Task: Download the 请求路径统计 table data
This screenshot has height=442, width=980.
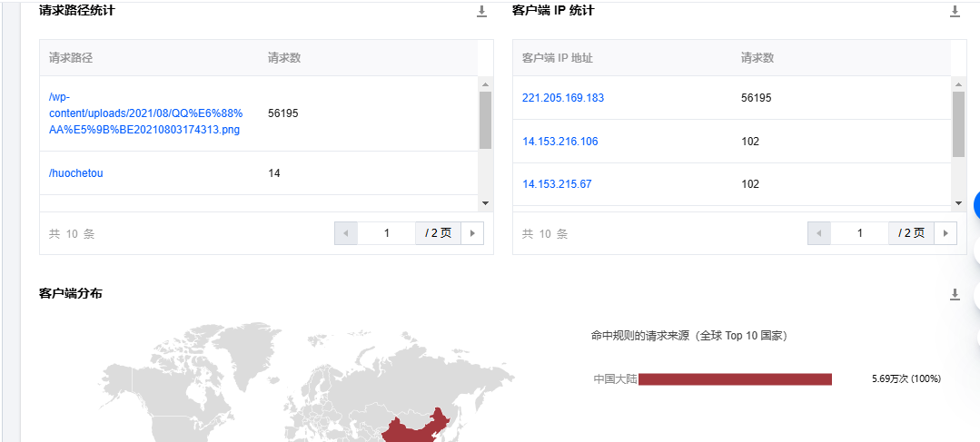Action: 481,12
